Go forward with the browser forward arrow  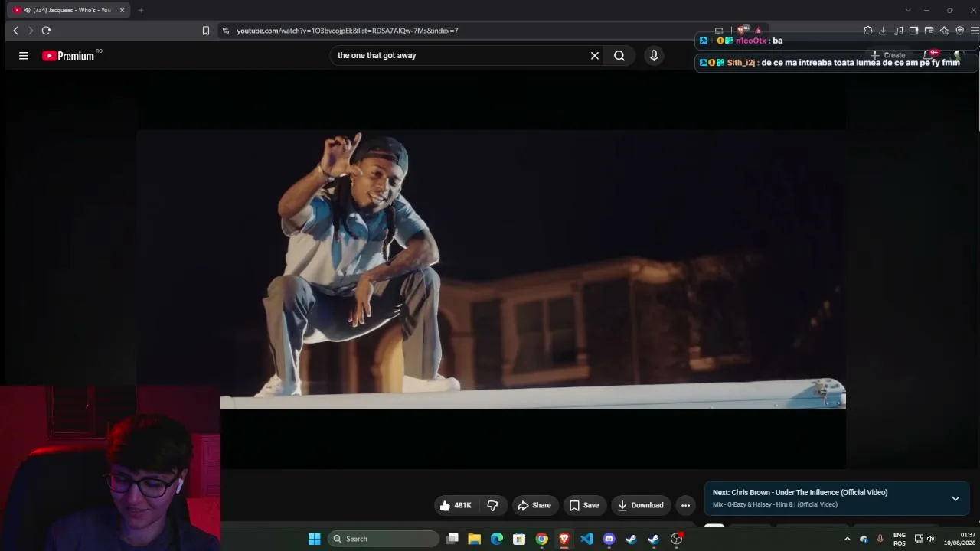point(31,31)
